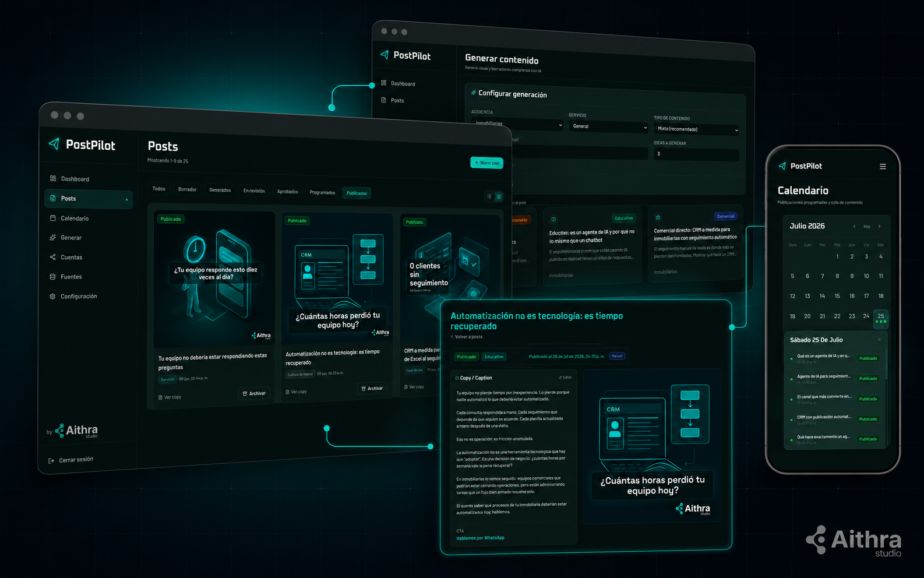Click the briefcase icon on the Comercial idea card
Image resolution: width=924 pixels, height=578 pixels.
point(658,217)
